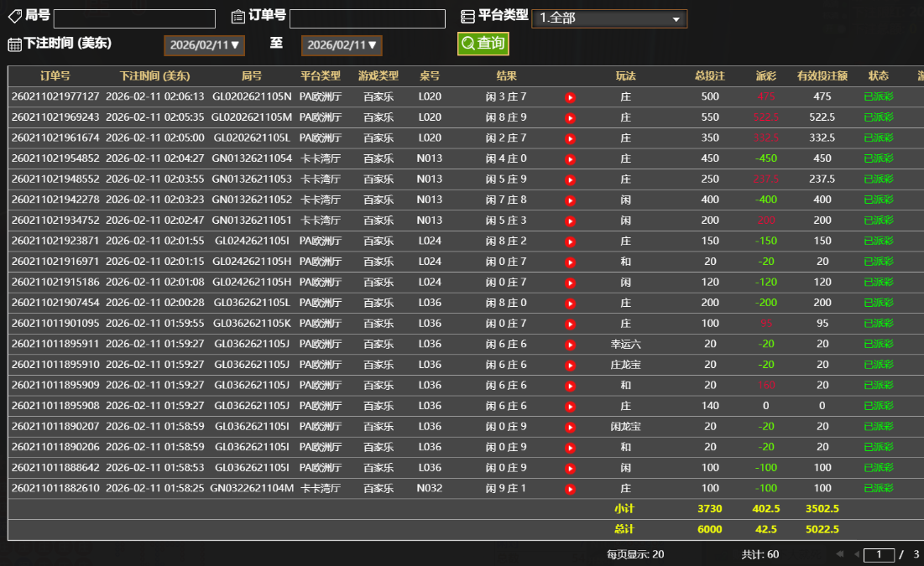
Task: Play result video for the 闲龙宝 bet row
Action: point(571,426)
